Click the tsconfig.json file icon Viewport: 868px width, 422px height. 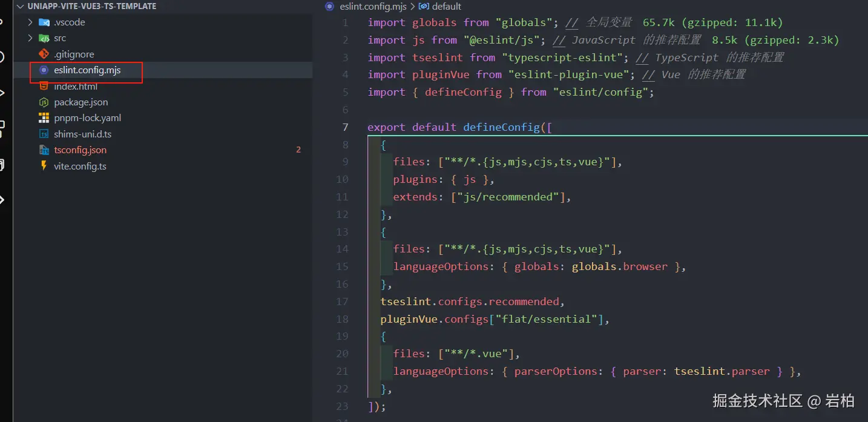[44, 150]
